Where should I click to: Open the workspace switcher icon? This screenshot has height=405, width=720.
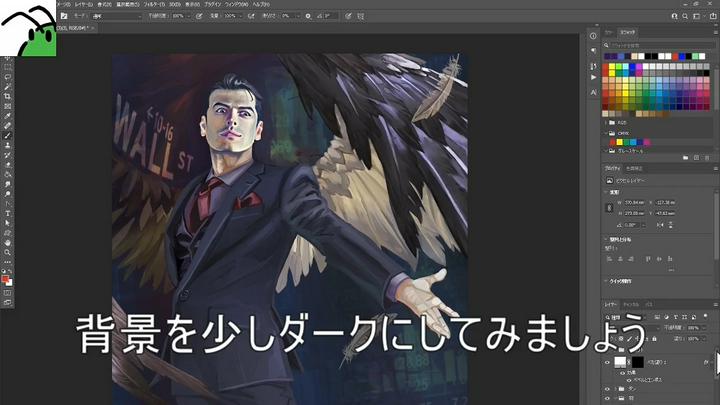click(x=697, y=16)
